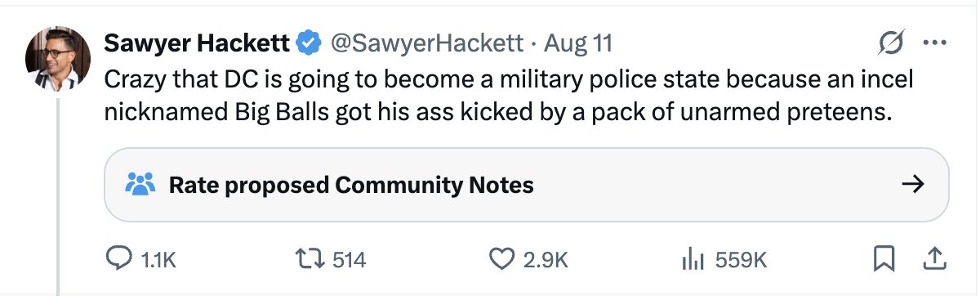Click the arrow in the Community Notes banner
Viewport: 980px width, 296px height.
point(912,185)
